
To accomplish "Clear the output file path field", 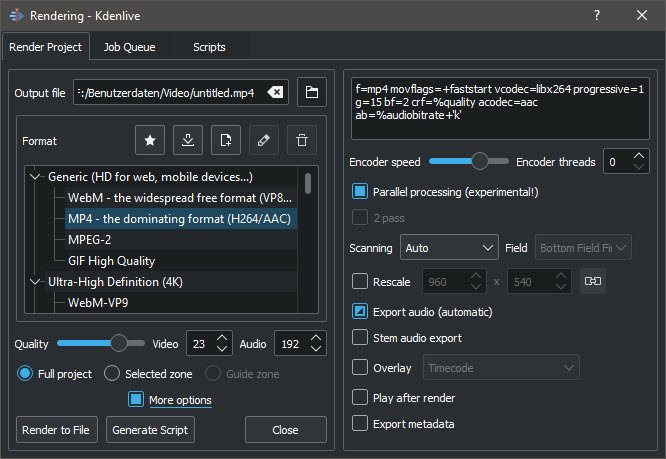I will coord(276,93).
